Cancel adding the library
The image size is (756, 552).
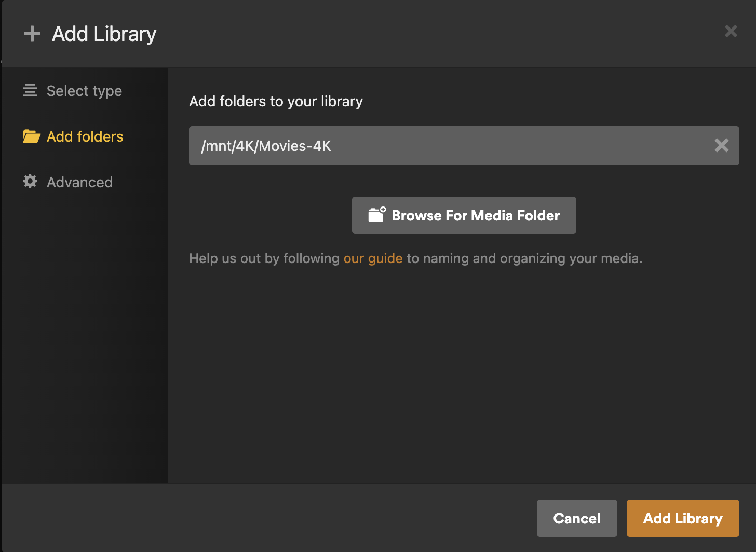coord(577,518)
